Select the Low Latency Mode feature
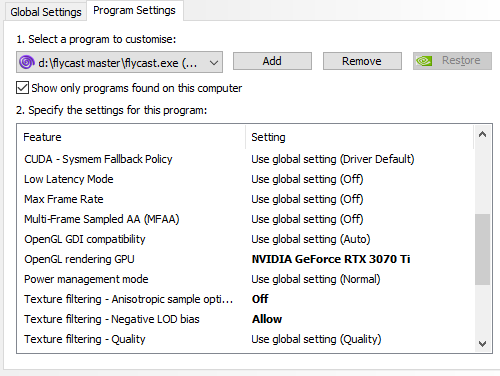The image size is (500, 376). coord(69,179)
